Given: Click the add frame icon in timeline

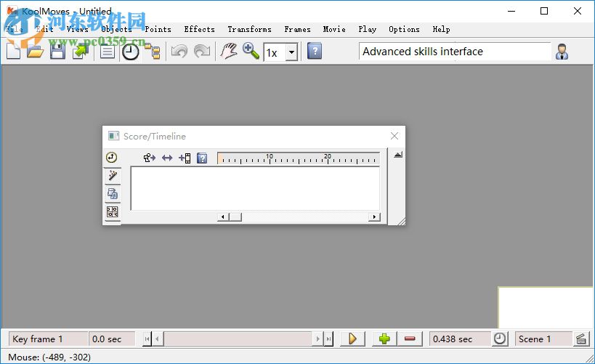Looking at the screenshot, I should pyautogui.click(x=185, y=158).
